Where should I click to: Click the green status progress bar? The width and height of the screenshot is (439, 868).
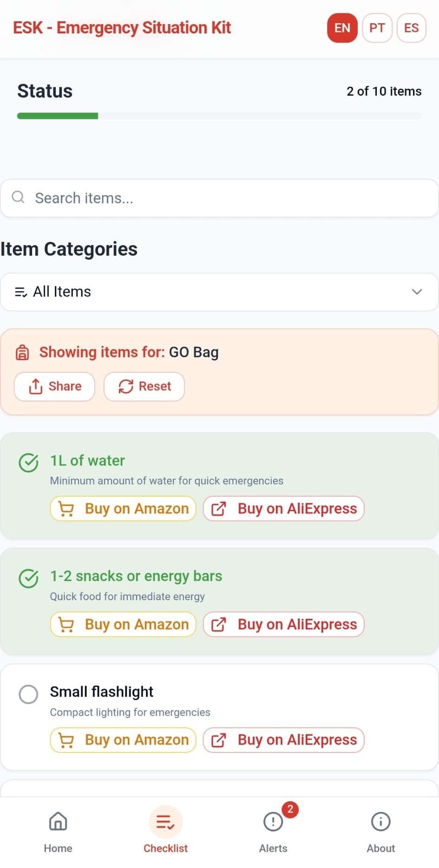(58, 116)
